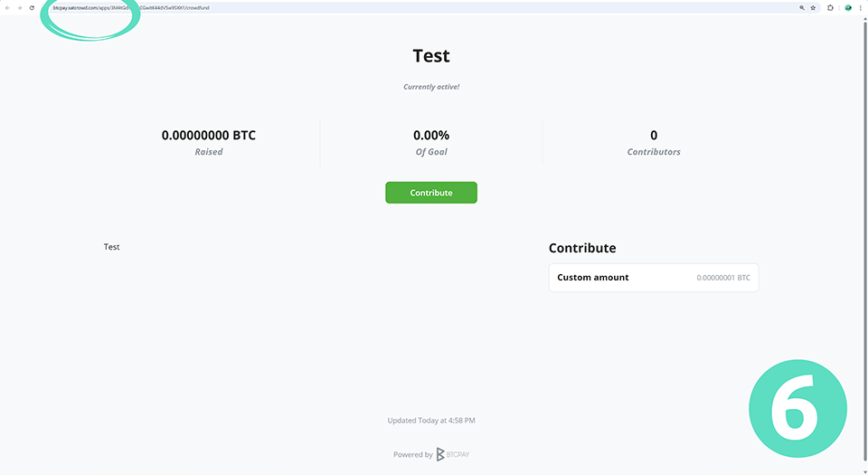Open the browser extensions puzzle icon
The height and width of the screenshot is (475, 868).
click(831, 7)
